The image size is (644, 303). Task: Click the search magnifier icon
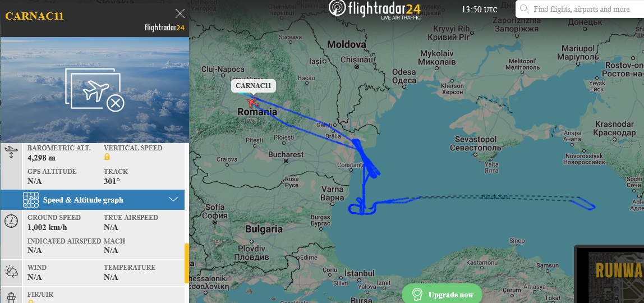[525, 9]
